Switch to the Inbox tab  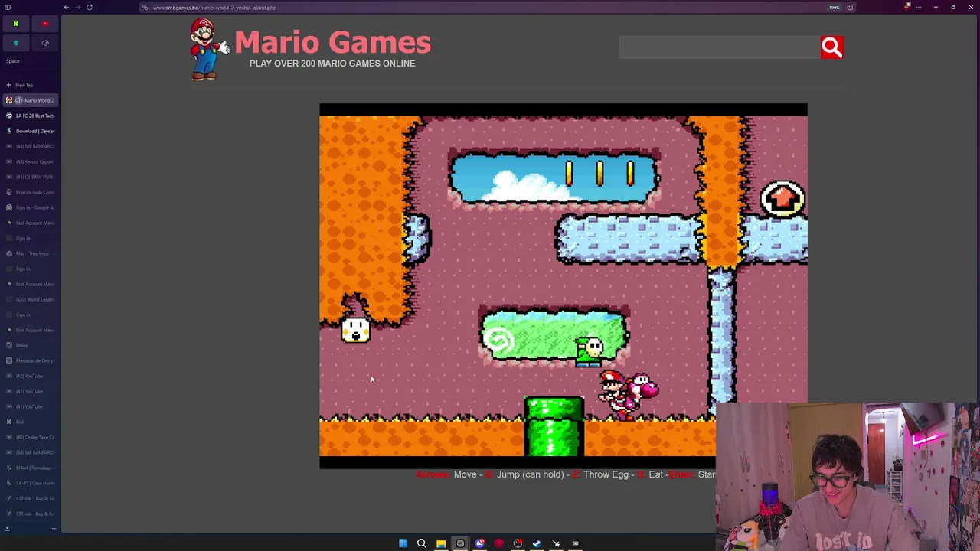coord(30,345)
